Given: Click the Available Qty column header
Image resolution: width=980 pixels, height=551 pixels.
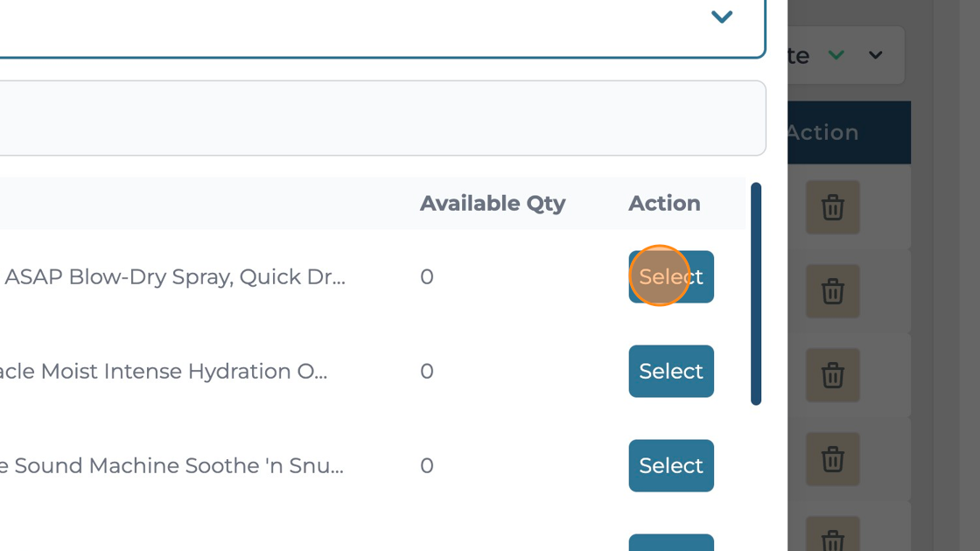Looking at the screenshot, I should [493, 203].
